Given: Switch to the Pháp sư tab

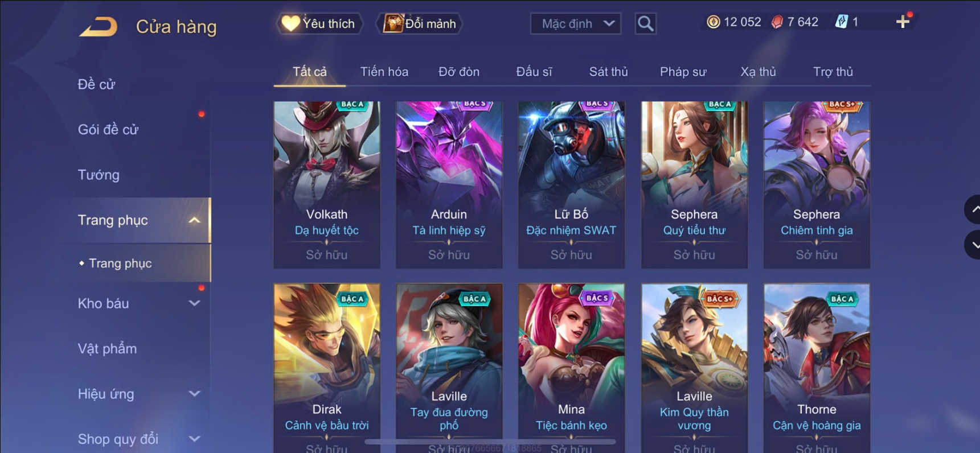Looking at the screenshot, I should point(683,72).
